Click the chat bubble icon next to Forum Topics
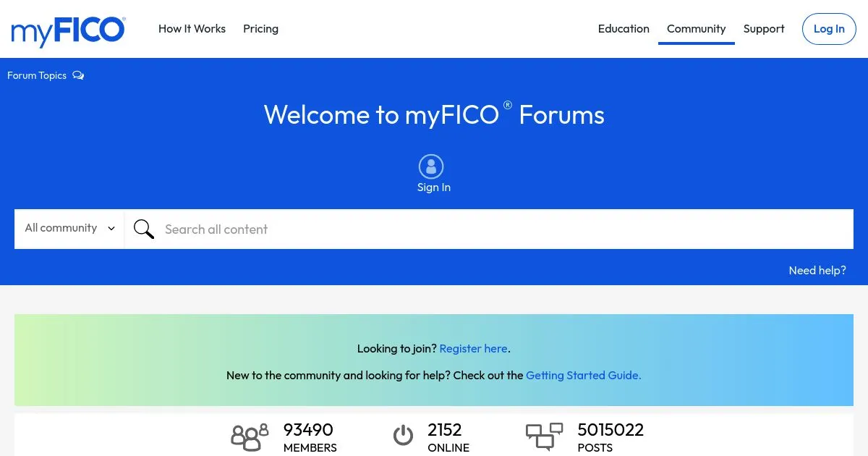The image size is (868, 456). (x=78, y=75)
